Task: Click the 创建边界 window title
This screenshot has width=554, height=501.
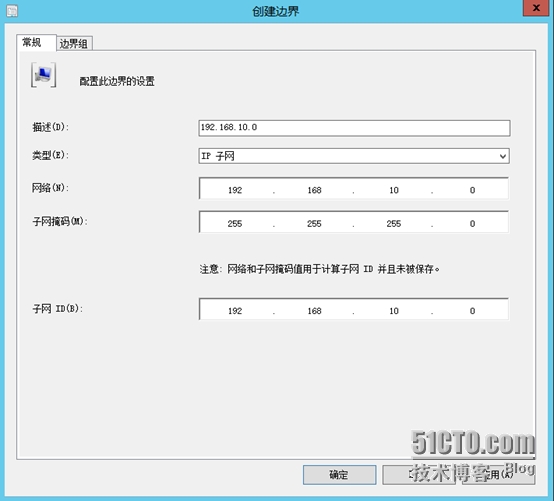Action: (276, 11)
